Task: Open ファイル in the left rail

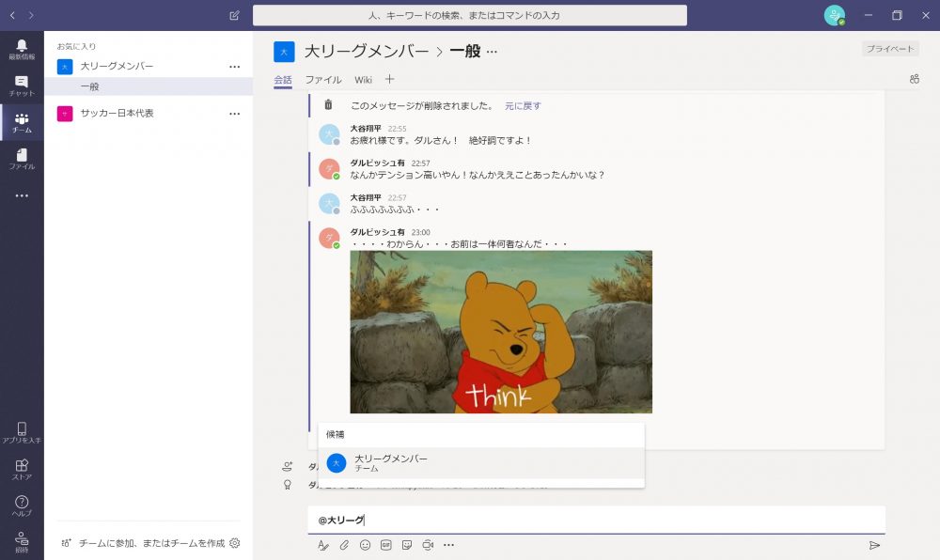Action: pyautogui.click(x=21, y=159)
